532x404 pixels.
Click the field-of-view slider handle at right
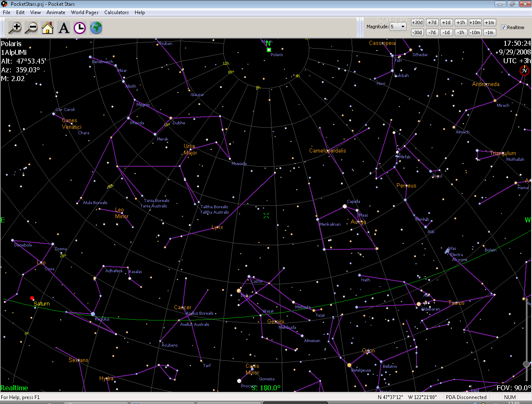tap(526, 364)
